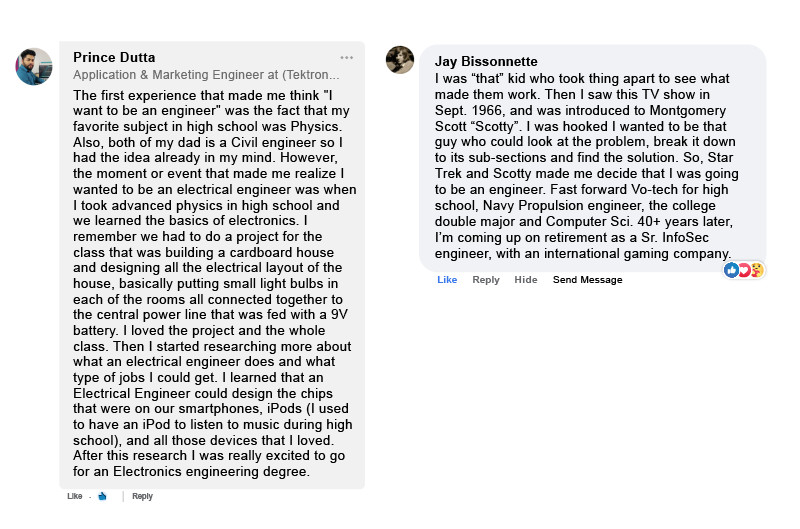Click the thumbs-up icon under Prince Dutta's comment
The width and height of the screenshot is (800, 529).
pos(102,496)
